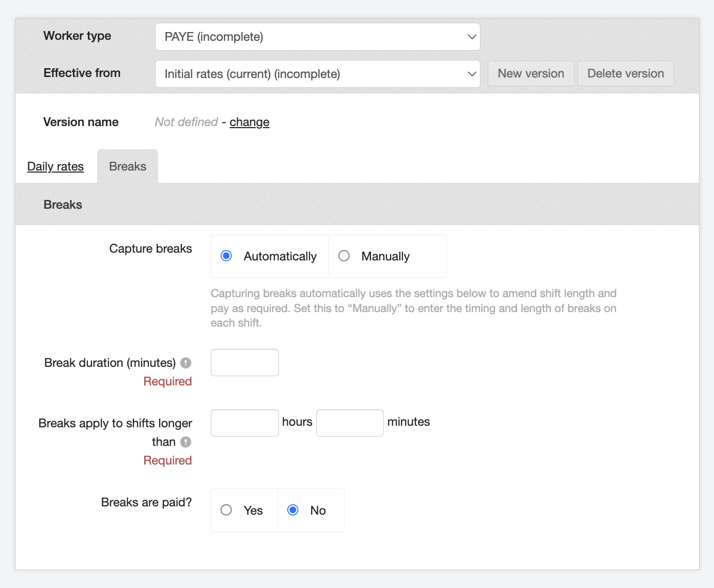Click the 'Breaks are paid?' label

146,502
